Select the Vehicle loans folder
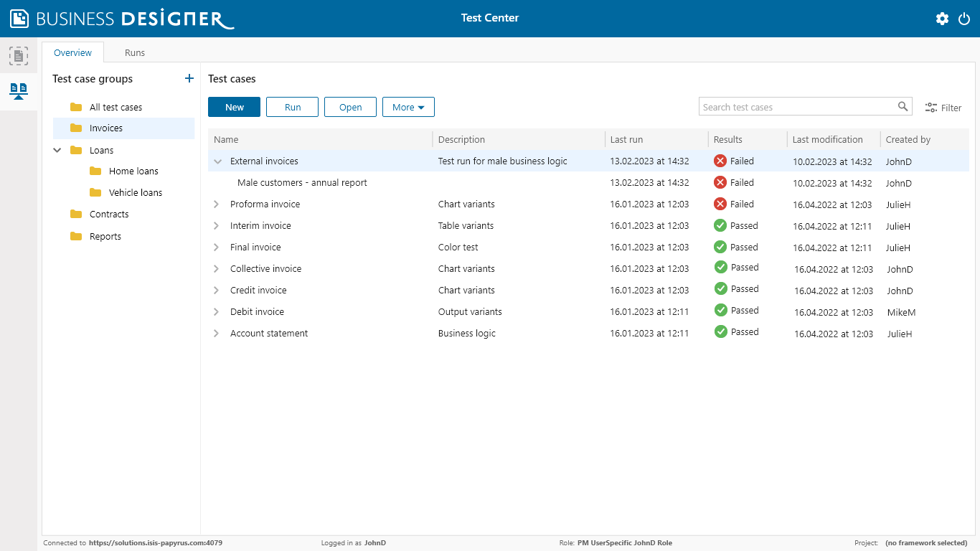 coord(135,192)
